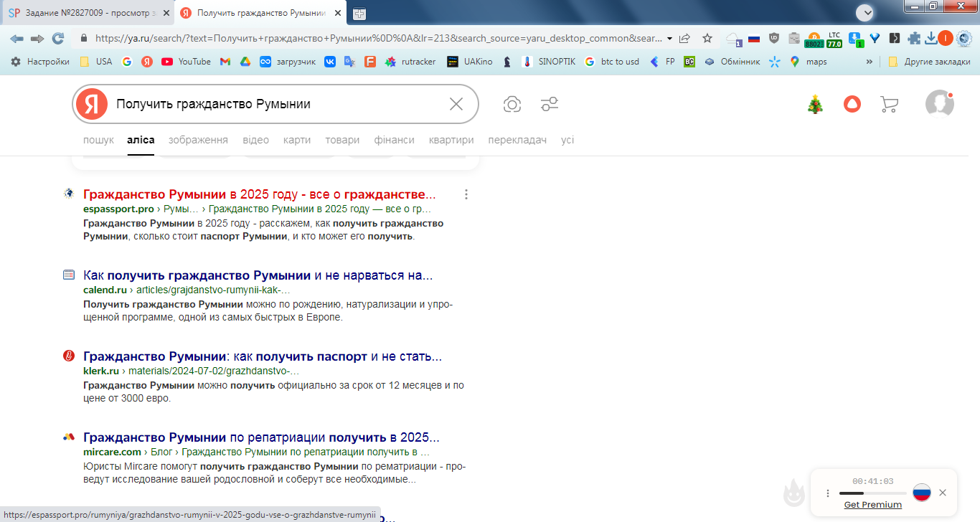
Task: Open three-dot menu beside first result
Action: pyautogui.click(x=466, y=194)
